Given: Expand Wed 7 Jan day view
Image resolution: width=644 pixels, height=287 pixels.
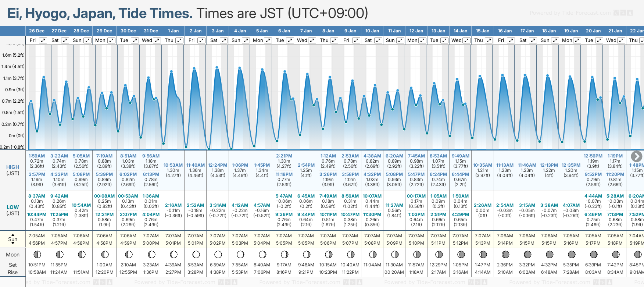Looking at the screenshot, I should 312,40.
